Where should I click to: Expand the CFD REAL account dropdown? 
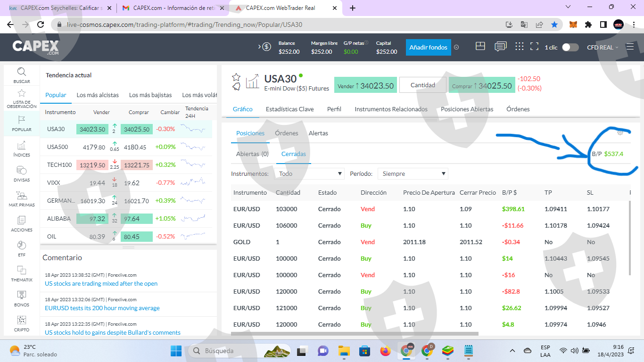(602, 47)
